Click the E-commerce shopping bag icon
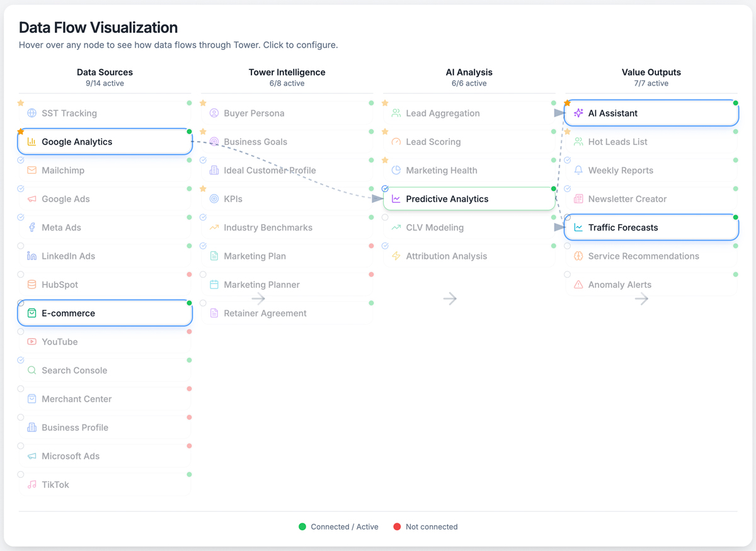Screen dimensions: 756x551 (31, 313)
